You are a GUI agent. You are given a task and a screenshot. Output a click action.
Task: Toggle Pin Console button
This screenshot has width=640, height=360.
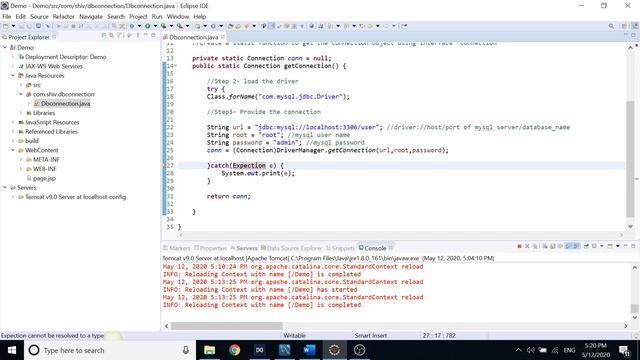tap(586, 246)
